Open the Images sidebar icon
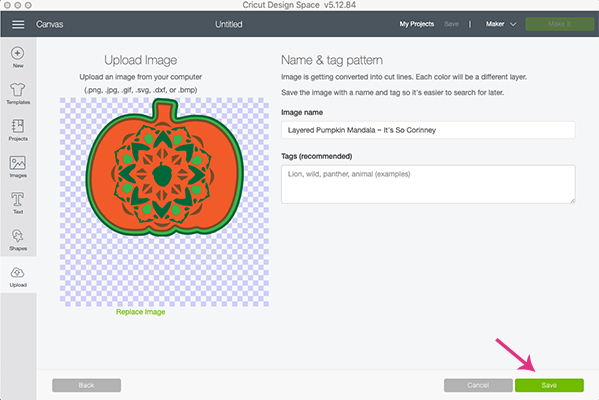Image resolution: width=599 pixels, height=400 pixels. (18, 163)
